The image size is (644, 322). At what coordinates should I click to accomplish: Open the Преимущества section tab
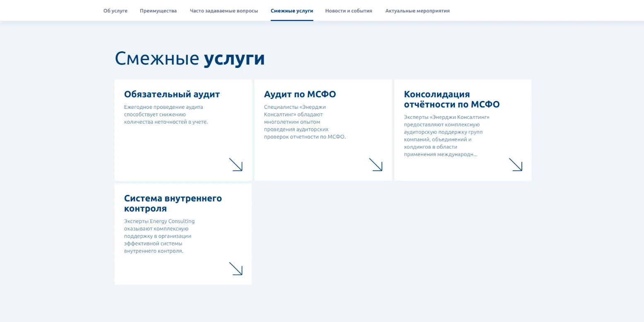[158, 11]
